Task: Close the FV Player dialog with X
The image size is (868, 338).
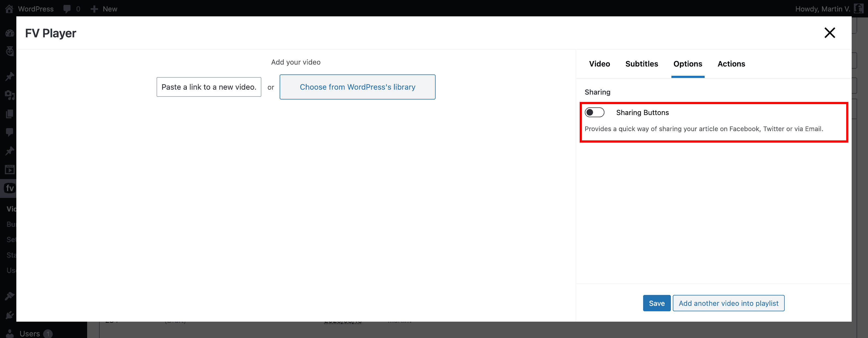Action: 830,33
